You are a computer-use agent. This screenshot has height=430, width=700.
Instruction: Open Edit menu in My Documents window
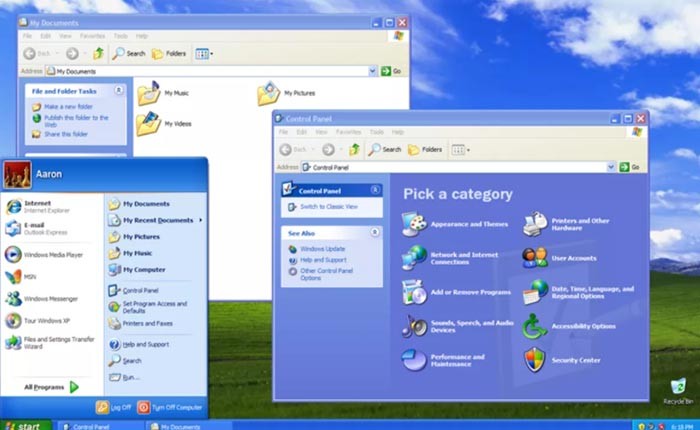tap(46, 36)
